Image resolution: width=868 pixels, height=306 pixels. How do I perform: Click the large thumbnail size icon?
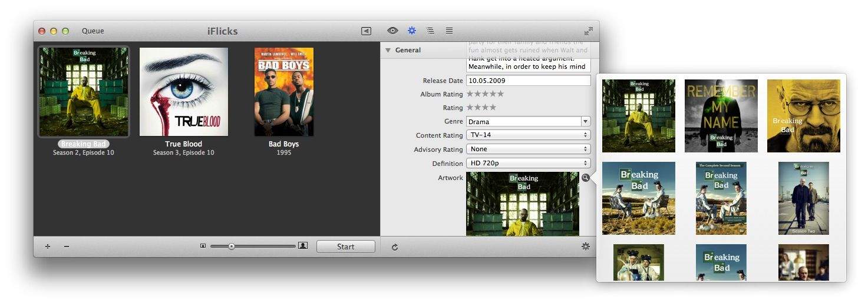click(x=303, y=246)
